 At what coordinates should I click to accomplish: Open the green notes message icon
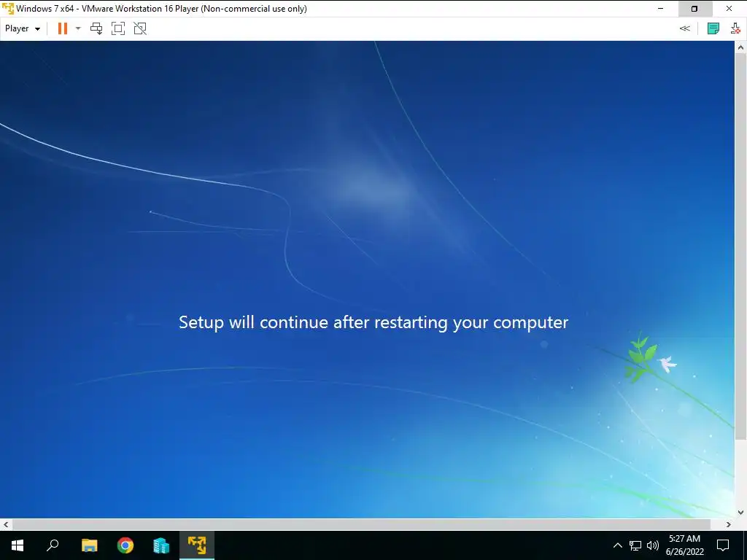click(x=713, y=28)
